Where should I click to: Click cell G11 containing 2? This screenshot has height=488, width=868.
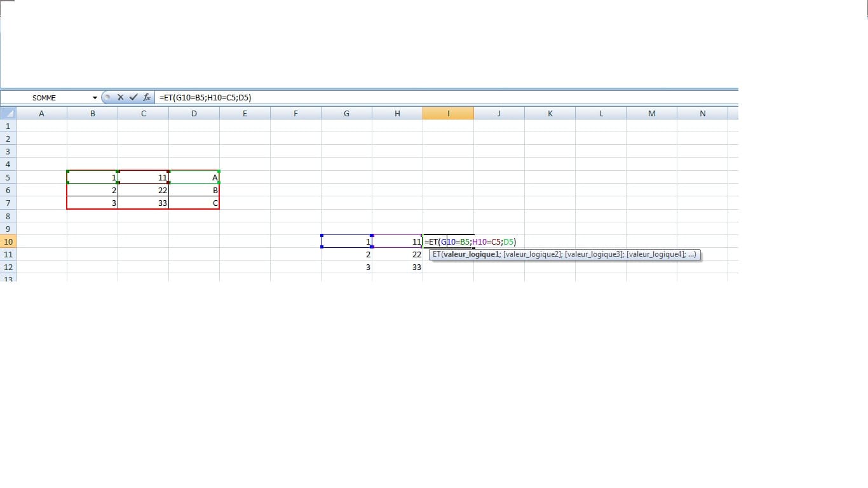point(346,254)
